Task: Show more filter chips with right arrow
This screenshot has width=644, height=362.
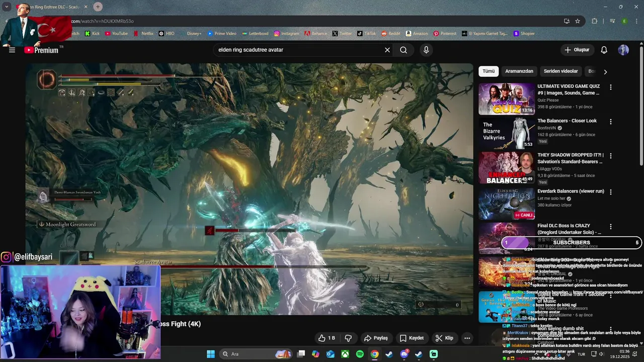Action: (x=605, y=72)
